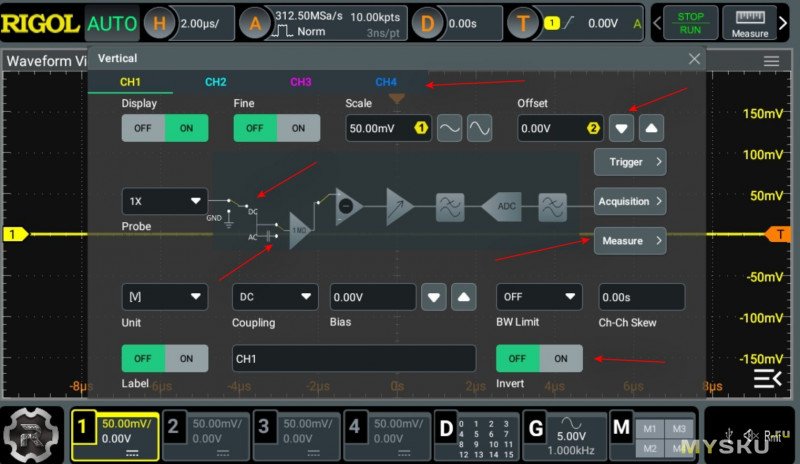The height and width of the screenshot is (464, 800).
Task: Open the Probe ratio 1X dropdown
Action: 164,201
